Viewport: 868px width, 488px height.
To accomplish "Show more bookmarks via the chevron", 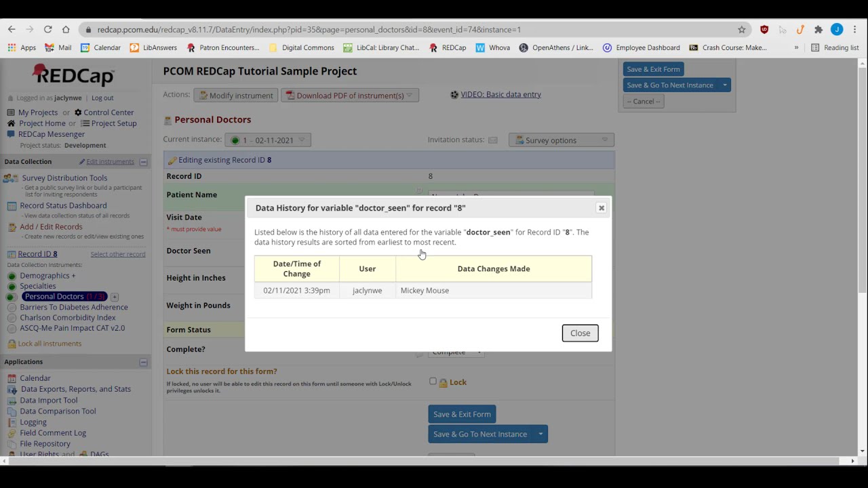I will pyautogui.click(x=796, y=47).
